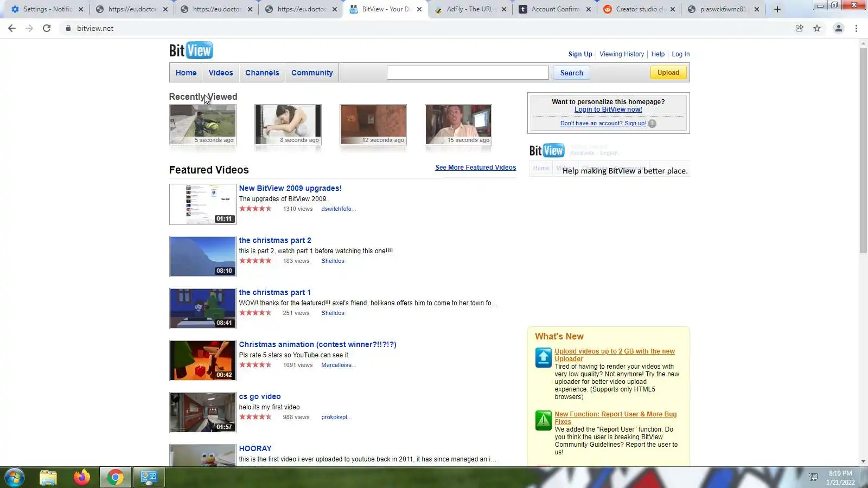Click the yellow Upload button
The height and width of the screenshot is (488, 868).
(668, 73)
